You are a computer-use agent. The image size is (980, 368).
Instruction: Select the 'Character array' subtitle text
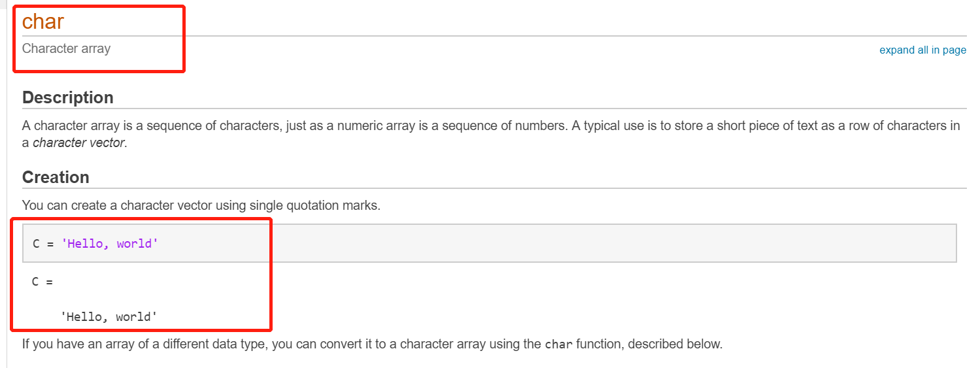coord(66,48)
